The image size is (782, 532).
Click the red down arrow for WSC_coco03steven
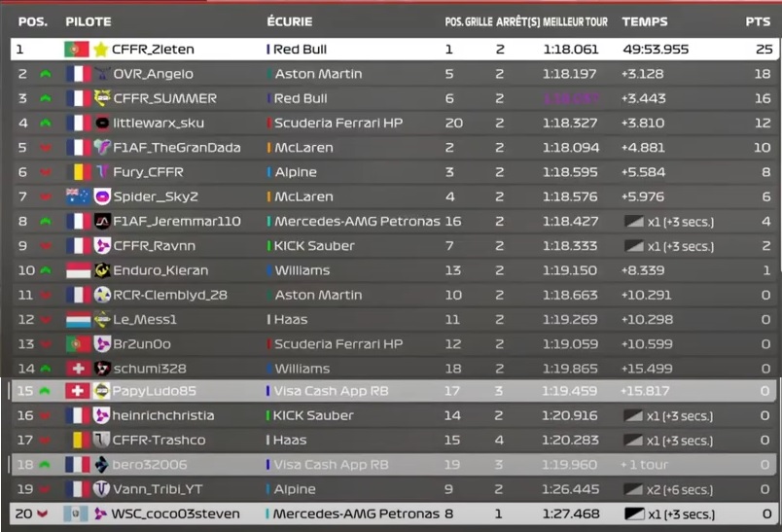tap(45, 514)
